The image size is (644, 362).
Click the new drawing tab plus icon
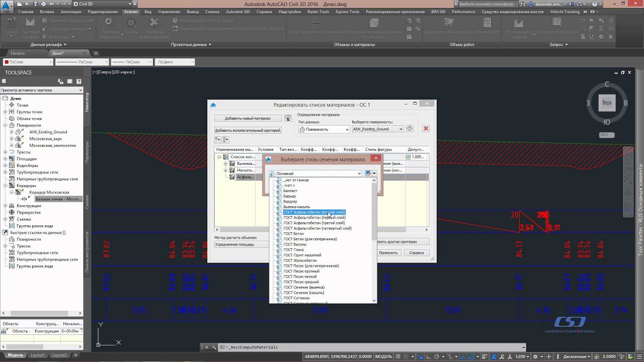tap(96, 53)
